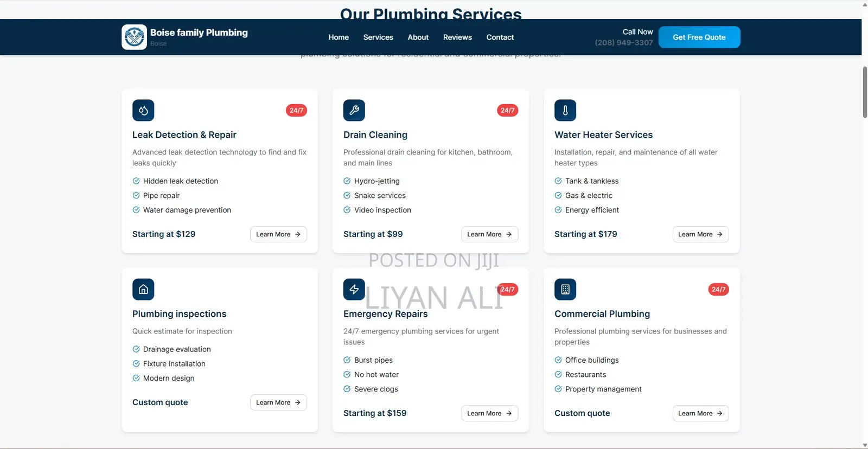Click the Water Heater Services heading

[603, 134]
